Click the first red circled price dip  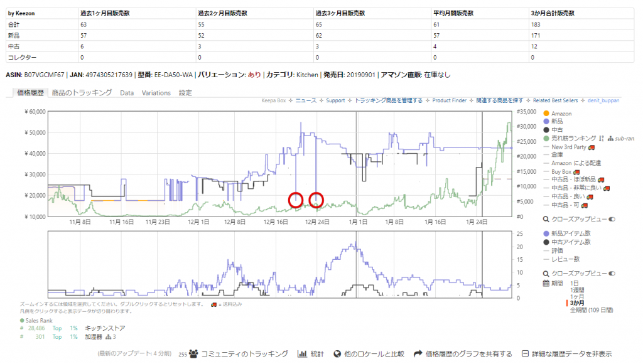pos(296,200)
